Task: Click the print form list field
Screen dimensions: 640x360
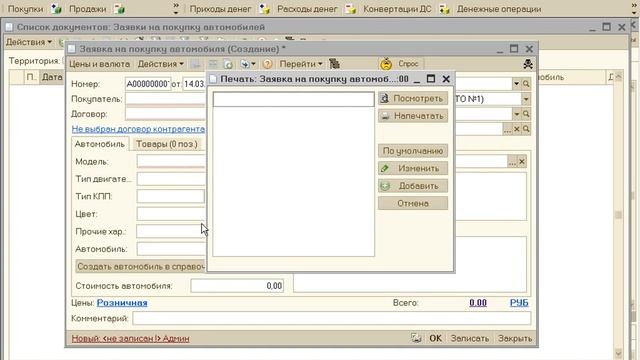Action: (x=293, y=174)
